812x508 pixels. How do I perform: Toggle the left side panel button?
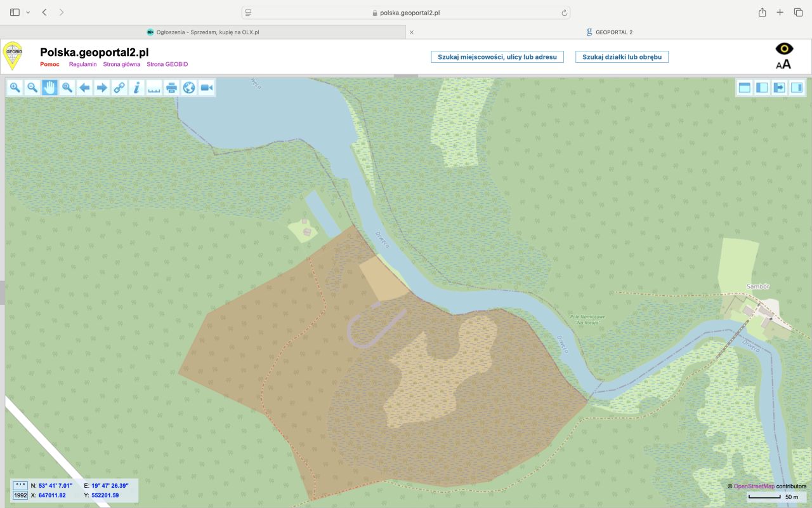coord(763,88)
